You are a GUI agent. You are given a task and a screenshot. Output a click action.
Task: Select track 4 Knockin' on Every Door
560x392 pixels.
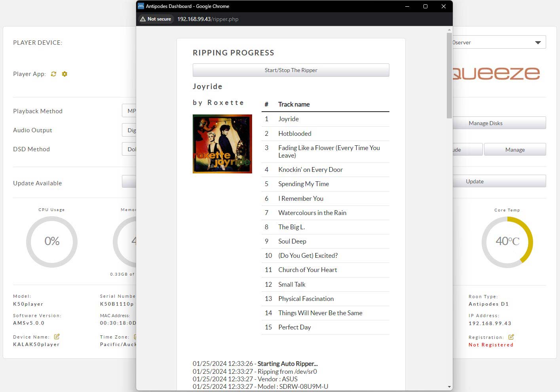325,170
